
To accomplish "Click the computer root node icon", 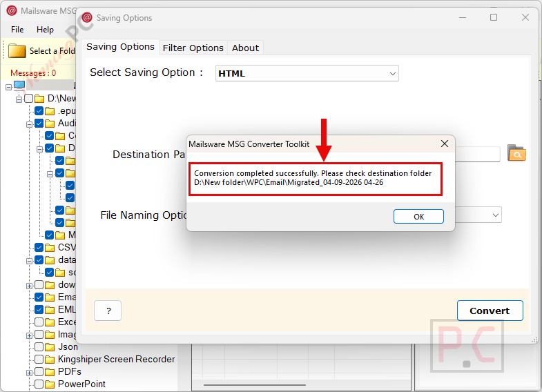I will point(19,86).
